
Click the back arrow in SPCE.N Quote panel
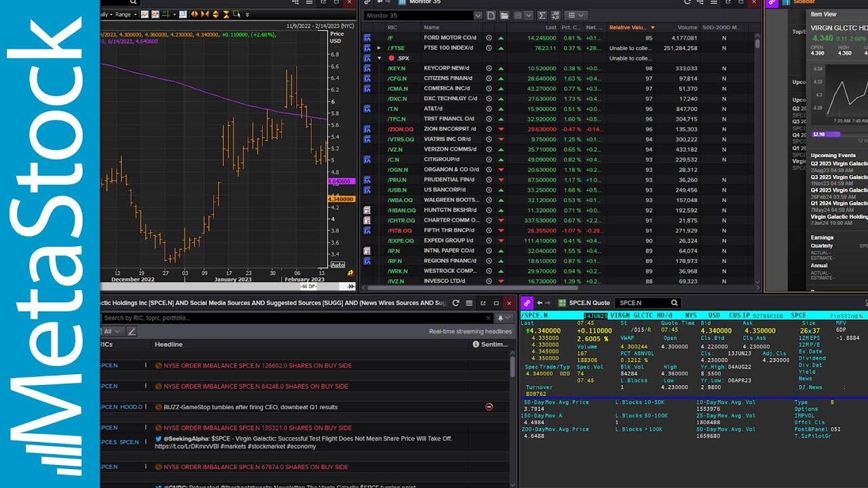[540, 303]
